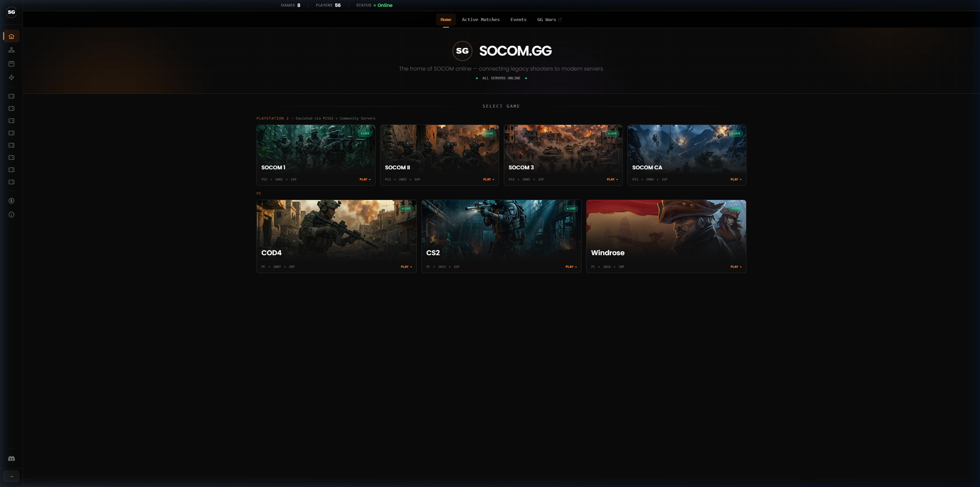Open the Home icon in the sidebar
This screenshot has height=487, width=980.
click(11, 36)
